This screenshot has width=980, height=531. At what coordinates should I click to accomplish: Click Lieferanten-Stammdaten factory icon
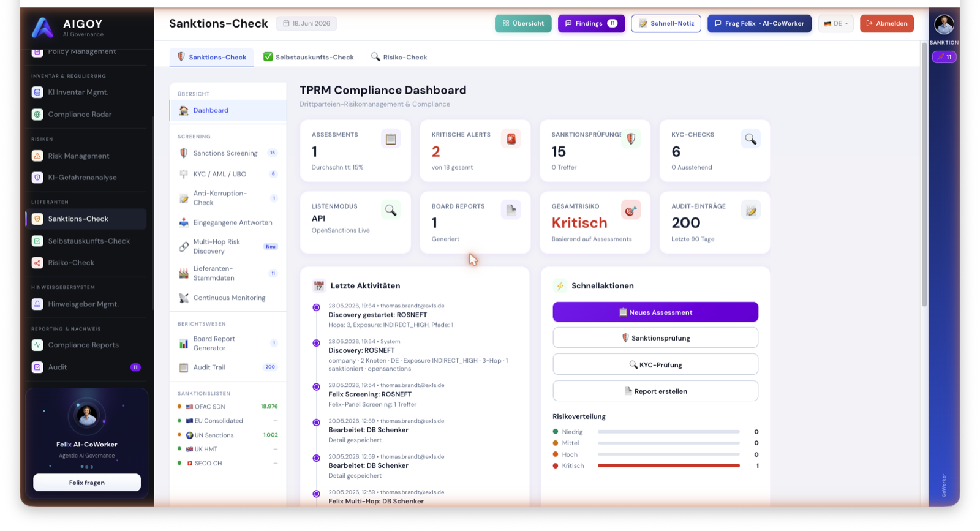tap(184, 274)
